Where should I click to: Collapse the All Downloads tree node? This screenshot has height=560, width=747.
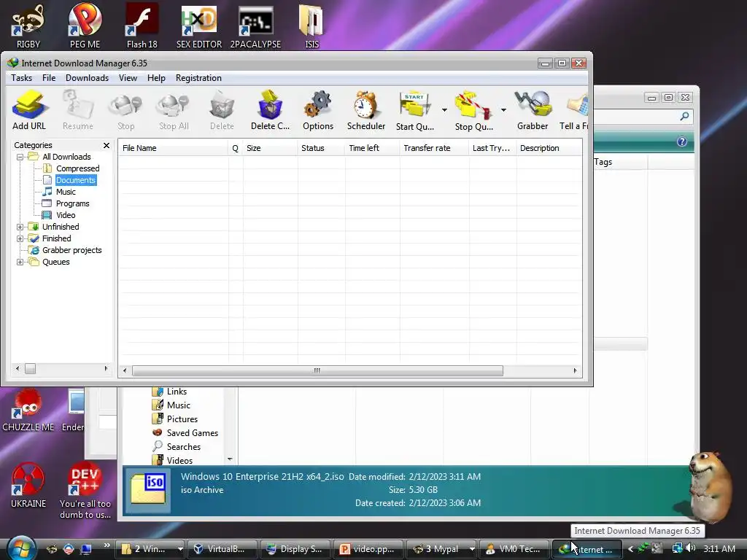pos(20,157)
